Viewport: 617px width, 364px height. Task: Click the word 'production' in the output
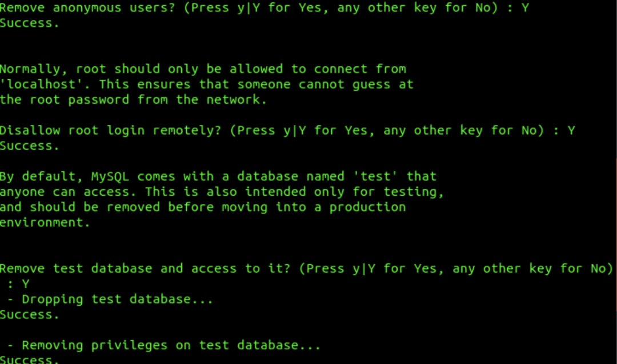pyautogui.click(x=367, y=207)
